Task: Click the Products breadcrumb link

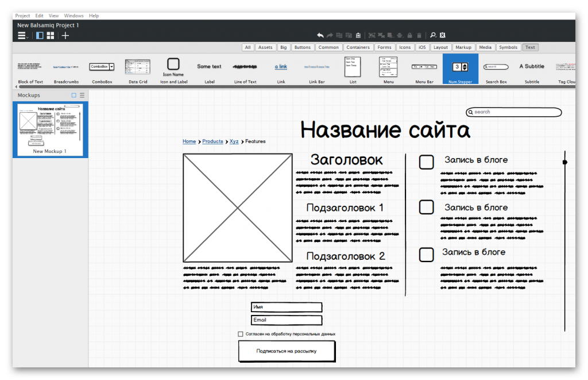Action: (212, 141)
